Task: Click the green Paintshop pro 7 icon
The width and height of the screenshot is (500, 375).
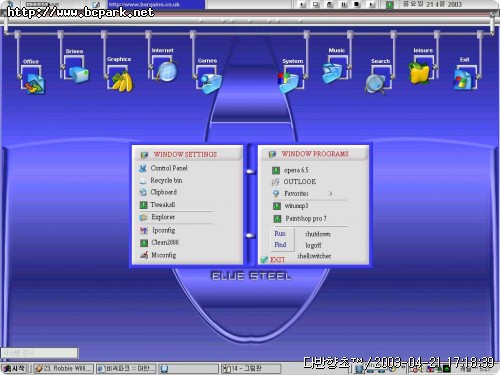Action: click(277, 219)
